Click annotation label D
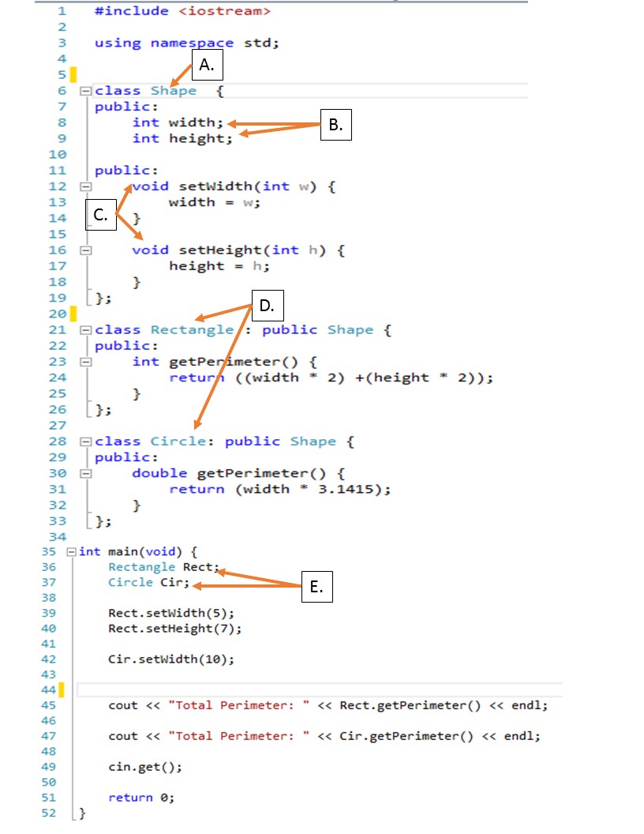Viewport: 644px width, 834px height. click(266, 305)
